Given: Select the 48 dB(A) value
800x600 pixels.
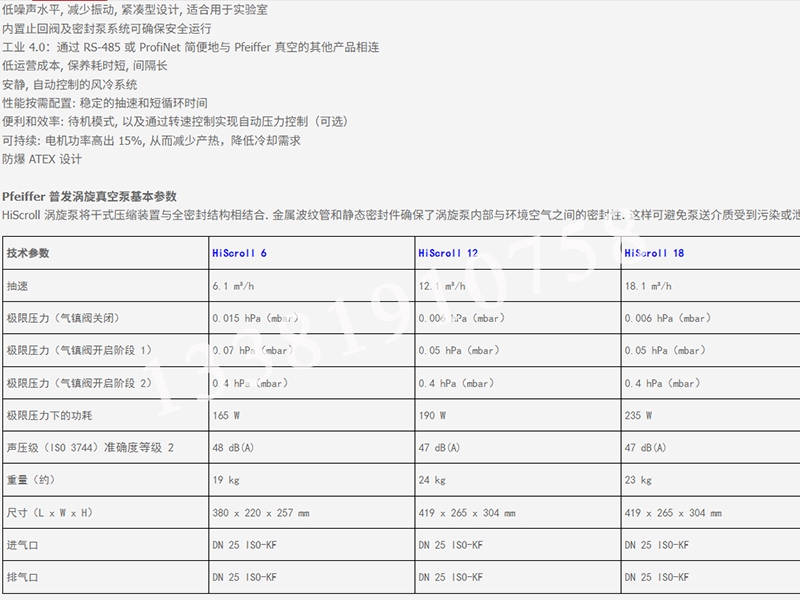Looking at the screenshot, I should coord(233,447).
